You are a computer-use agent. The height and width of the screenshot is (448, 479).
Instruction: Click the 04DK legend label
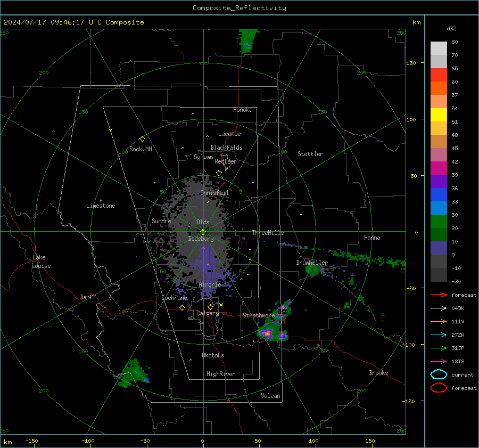pos(458,308)
